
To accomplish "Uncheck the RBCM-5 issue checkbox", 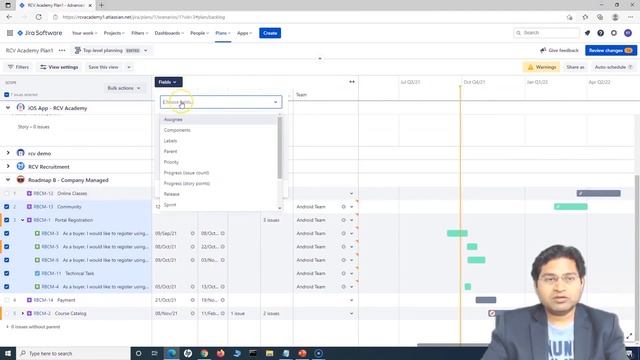I will (x=7, y=247).
